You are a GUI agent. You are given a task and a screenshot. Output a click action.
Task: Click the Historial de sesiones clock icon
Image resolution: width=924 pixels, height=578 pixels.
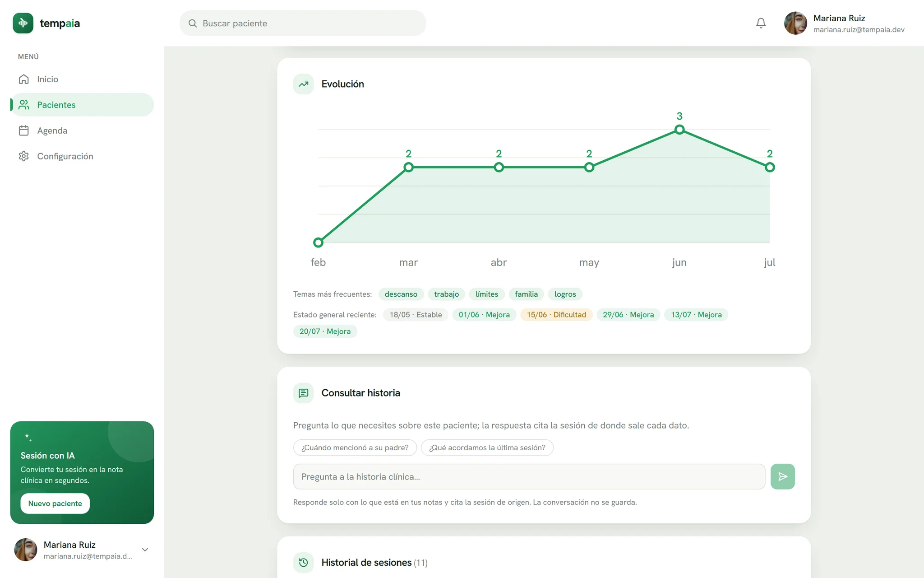304,562
